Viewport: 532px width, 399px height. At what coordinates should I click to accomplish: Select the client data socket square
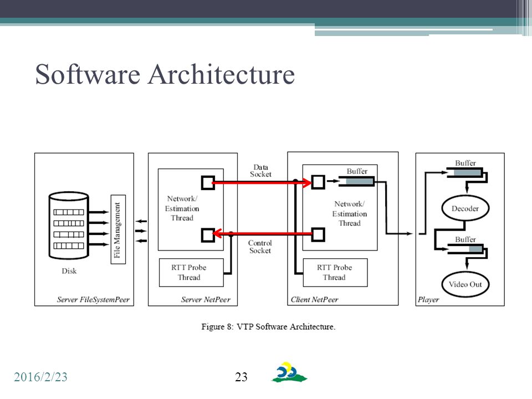click(318, 182)
